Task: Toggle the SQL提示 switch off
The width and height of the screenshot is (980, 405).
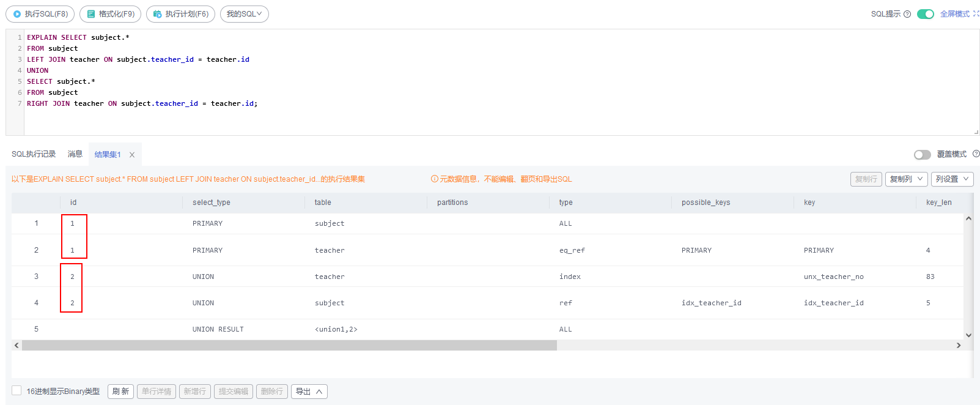Action: point(925,14)
